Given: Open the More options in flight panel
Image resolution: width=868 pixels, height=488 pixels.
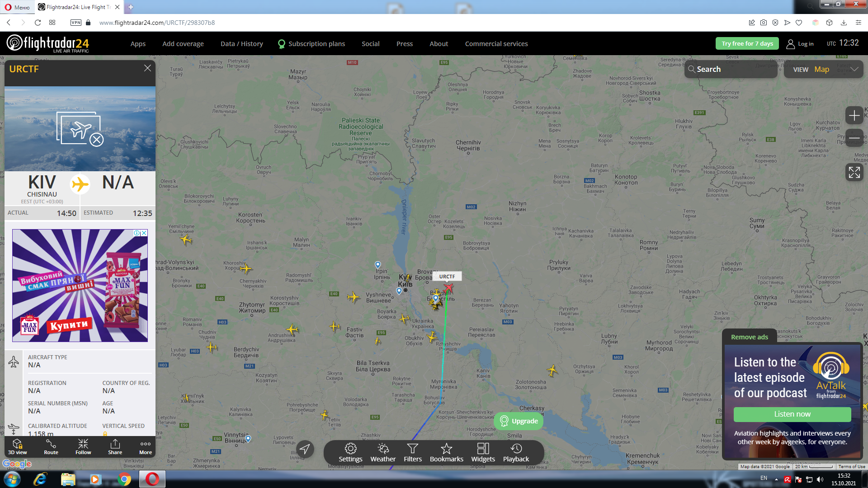Looking at the screenshot, I should click(146, 447).
